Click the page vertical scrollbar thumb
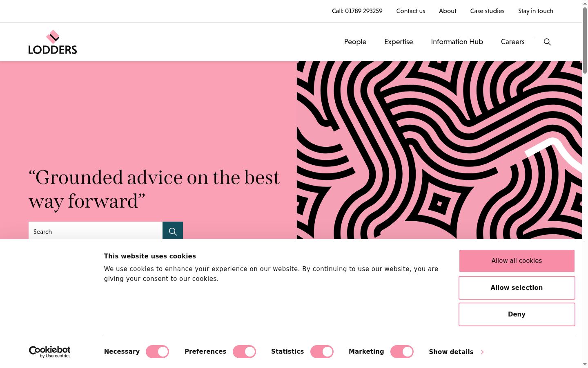This screenshot has width=588, height=368. [585, 40]
